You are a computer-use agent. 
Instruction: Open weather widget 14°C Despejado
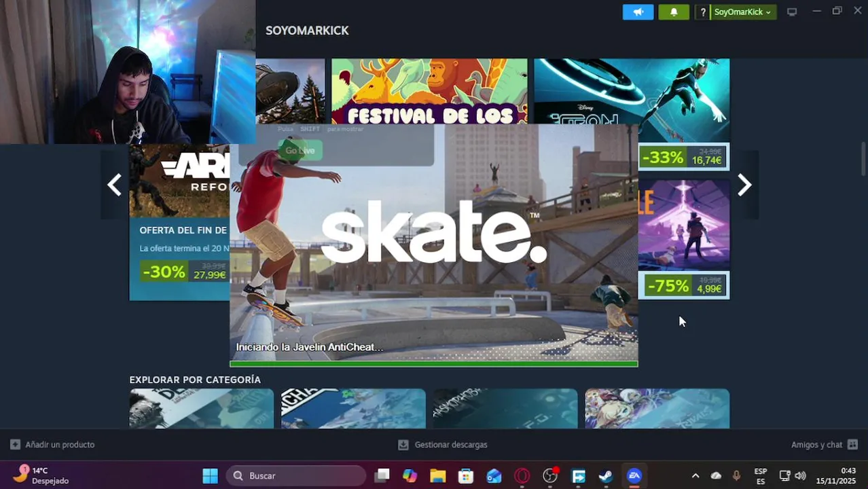(x=42, y=475)
